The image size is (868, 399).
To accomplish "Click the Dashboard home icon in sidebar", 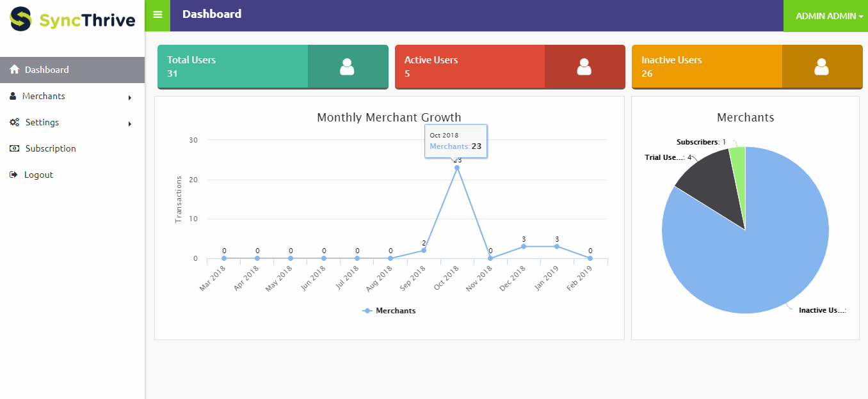I will (x=15, y=70).
